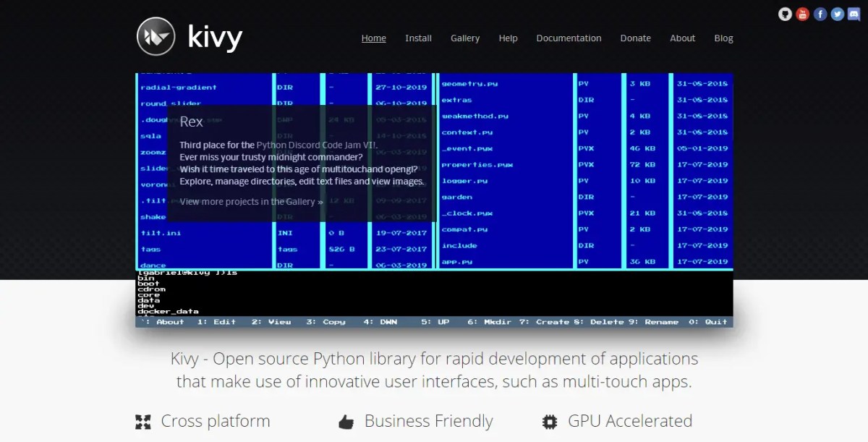Click the GPU Accelerated chip icon
868x442 pixels.
(550, 422)
